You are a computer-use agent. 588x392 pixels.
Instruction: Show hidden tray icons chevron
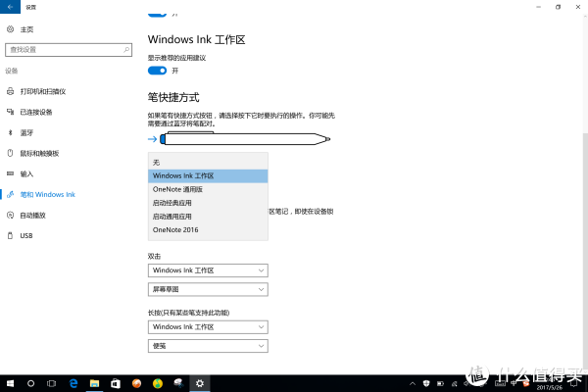coord(413,383)
